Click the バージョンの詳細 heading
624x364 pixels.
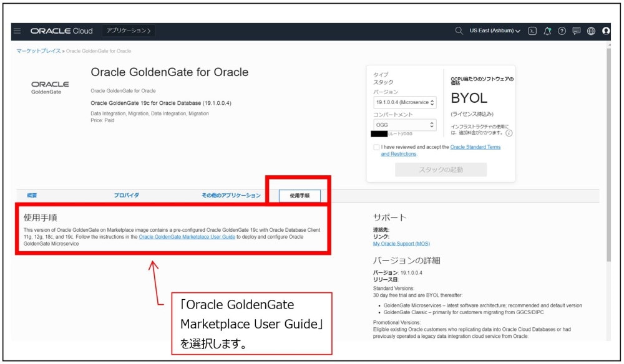406,261
